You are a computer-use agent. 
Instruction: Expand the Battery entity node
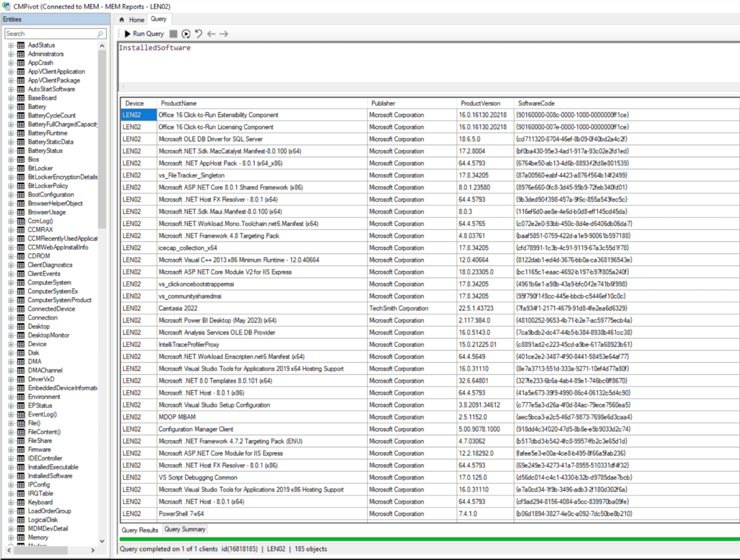pos(11,107)
